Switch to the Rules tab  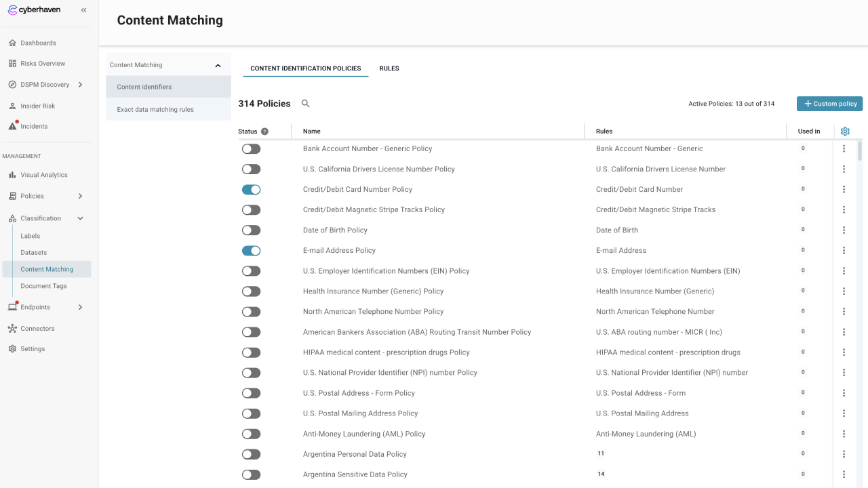click(389, 68)
